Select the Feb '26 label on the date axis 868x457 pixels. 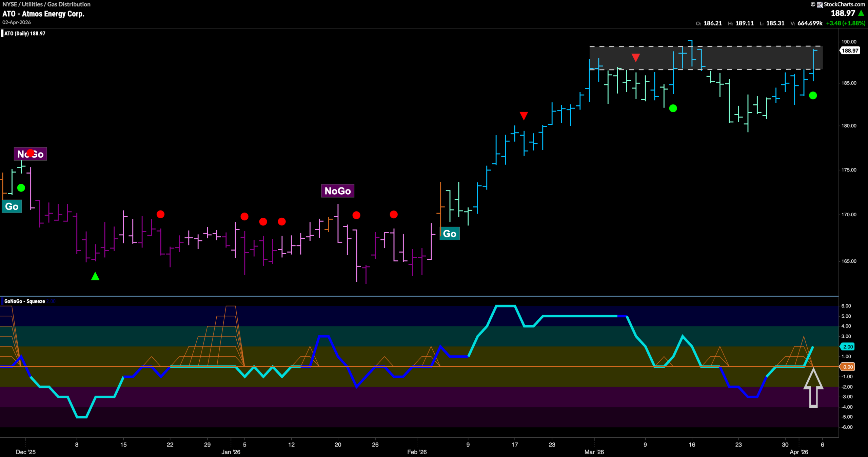[x=417, y=452]
